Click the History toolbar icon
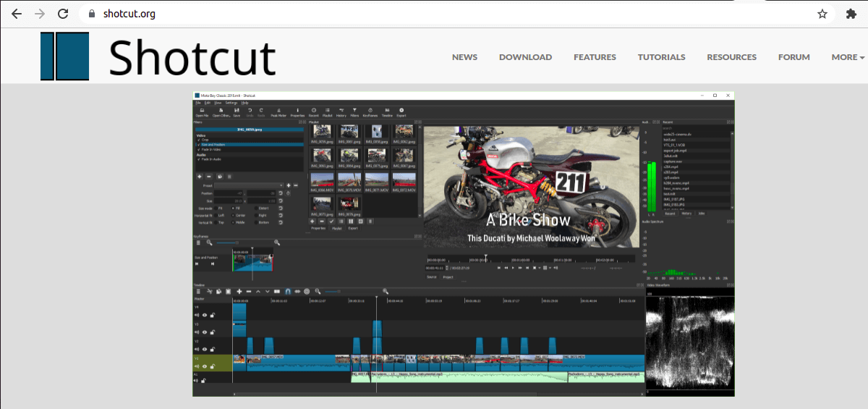Image resolution: width=868 pixels, height=409 pixels. click(341, 112)
